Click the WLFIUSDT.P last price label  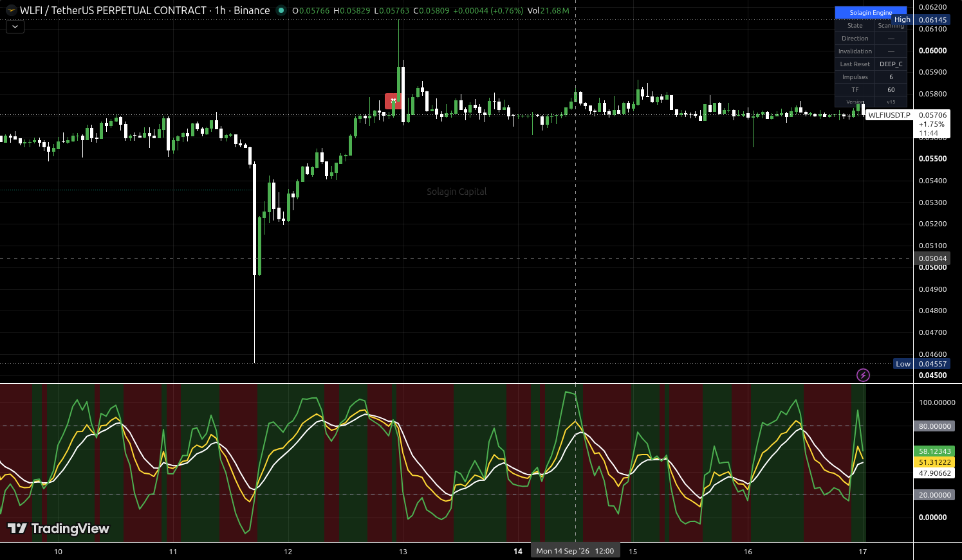[x=889, y=115]
